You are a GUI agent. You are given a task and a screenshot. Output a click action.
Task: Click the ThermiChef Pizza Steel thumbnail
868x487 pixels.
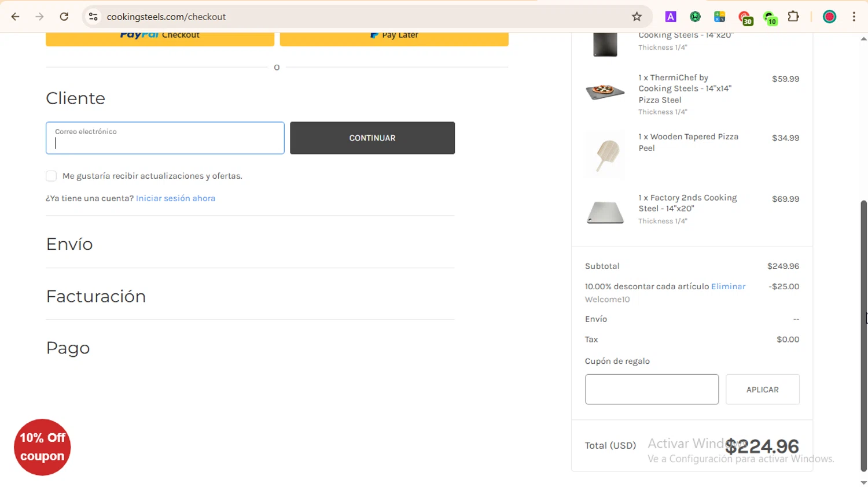tap(605, 91)
